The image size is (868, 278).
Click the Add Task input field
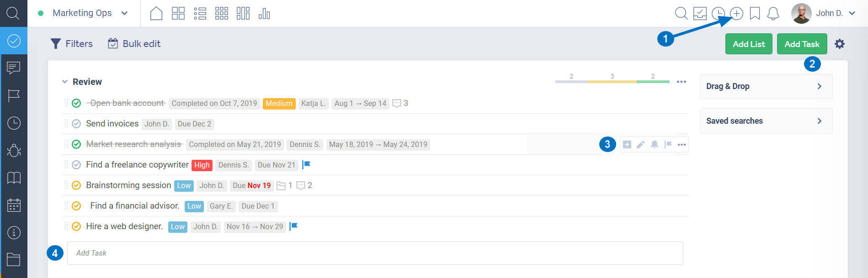click(375, 253)
